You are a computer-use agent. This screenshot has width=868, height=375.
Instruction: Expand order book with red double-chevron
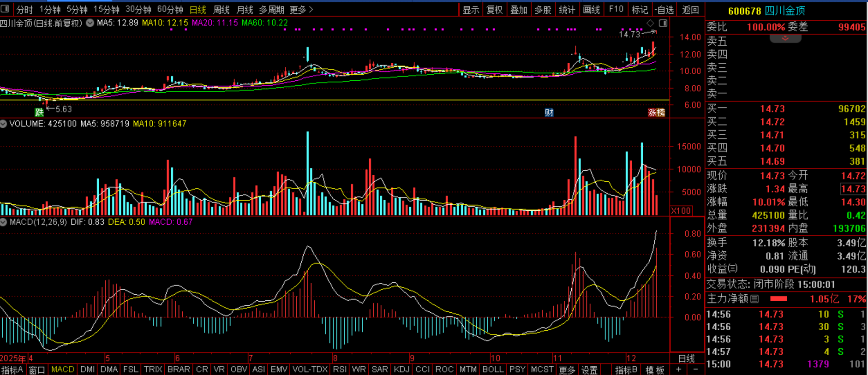coord(785,39)
